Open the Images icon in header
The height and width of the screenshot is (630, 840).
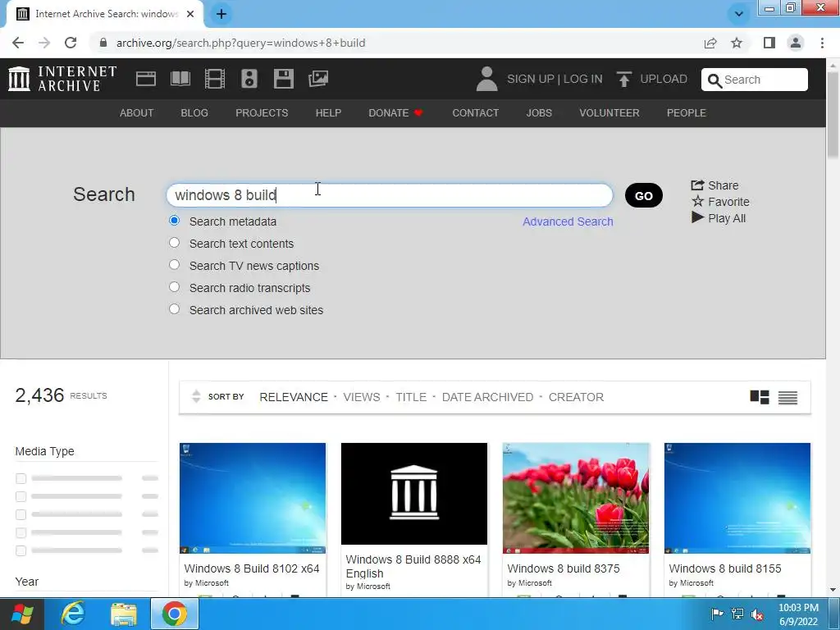click(318, 79)
